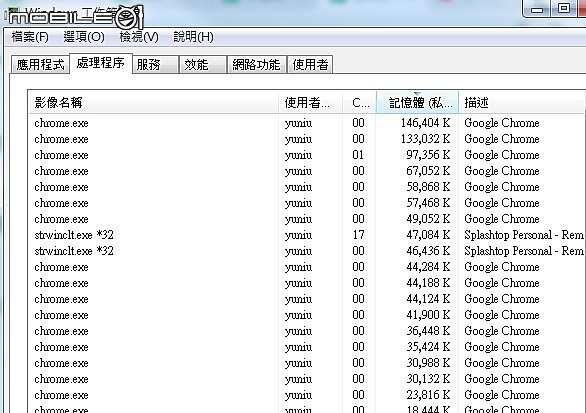Open the 檢視(V) menu

point(139,37)
